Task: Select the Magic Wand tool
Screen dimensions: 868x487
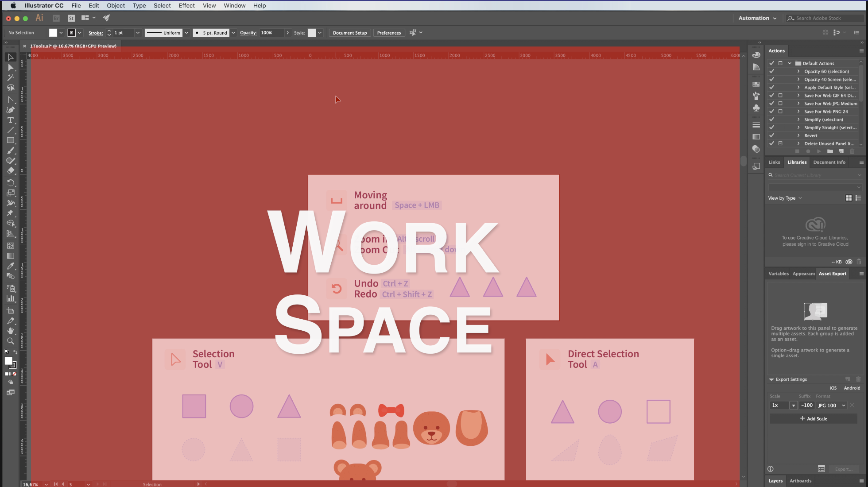Action: click(x=11, y=77)
